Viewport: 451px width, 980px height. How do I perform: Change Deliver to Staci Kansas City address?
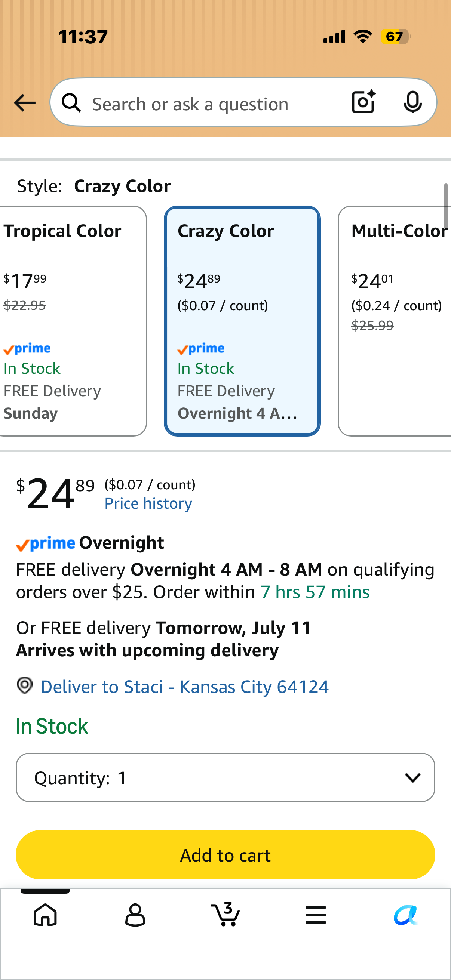[x=185, y=687]
